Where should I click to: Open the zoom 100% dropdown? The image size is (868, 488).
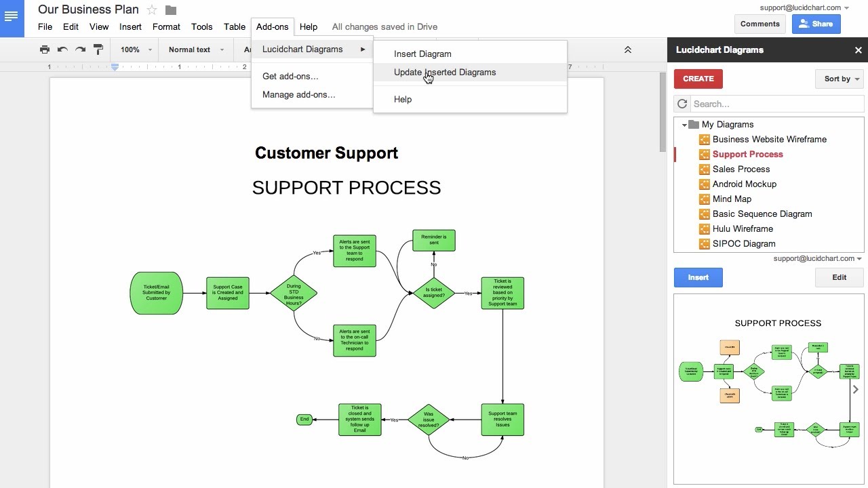pyautogui.click(x=136, y=49)
